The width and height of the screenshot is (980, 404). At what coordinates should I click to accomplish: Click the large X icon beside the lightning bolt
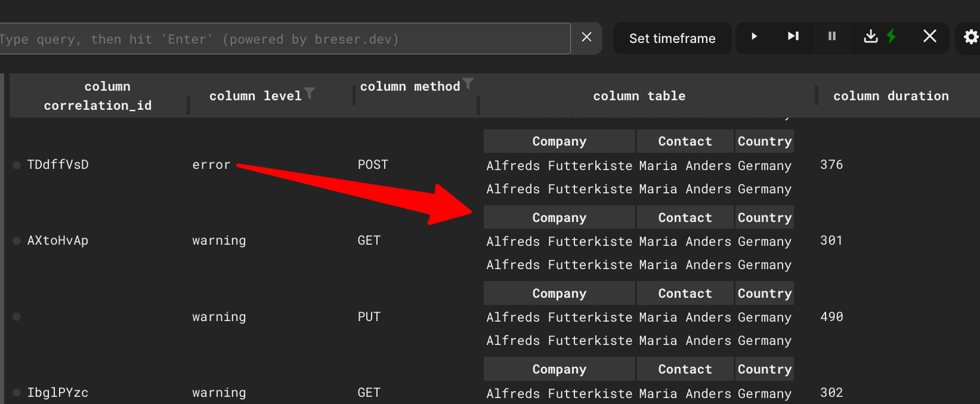click(x=929, y=37)
